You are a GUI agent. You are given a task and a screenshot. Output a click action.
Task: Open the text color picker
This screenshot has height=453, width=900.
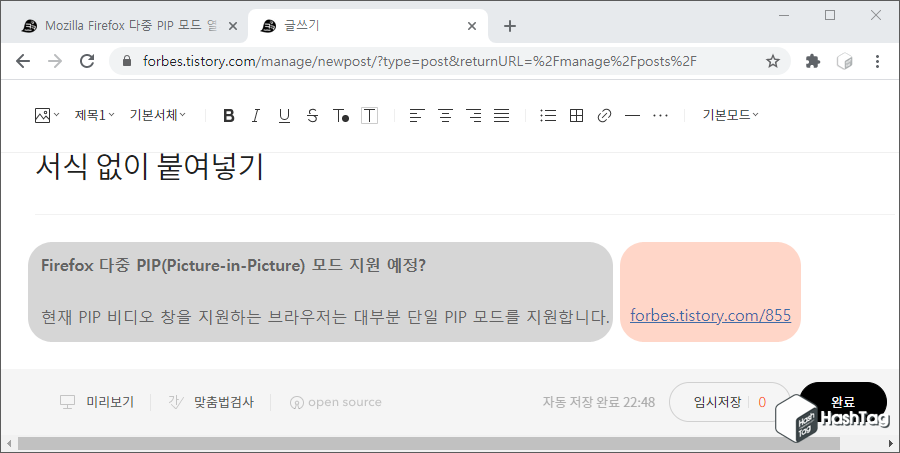(341, 116)
